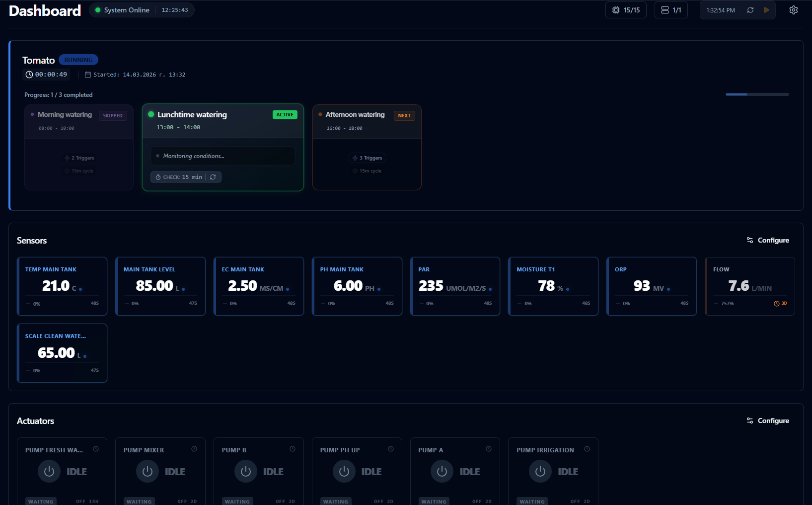812x505 pixels.
Task: Open the settings gear icon
Action: 794,10
